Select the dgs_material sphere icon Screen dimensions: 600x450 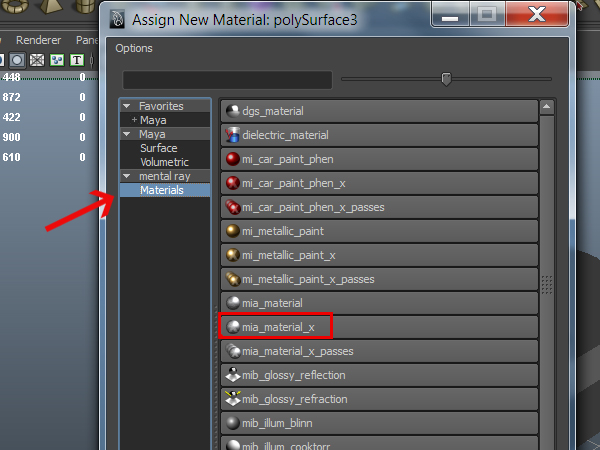click(x=233, y=111)
